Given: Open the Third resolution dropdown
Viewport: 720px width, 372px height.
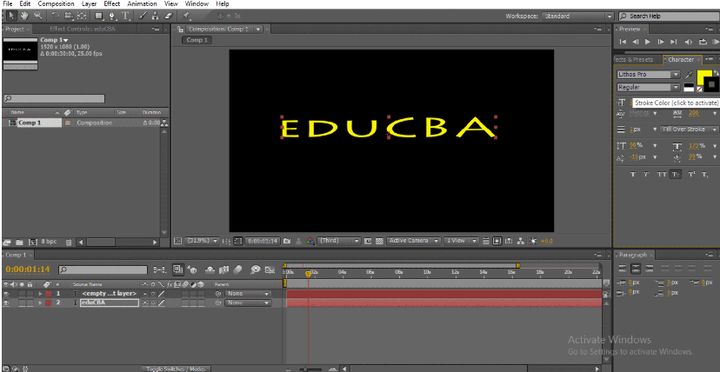Looking at the screenshot, I should [339, 241].
